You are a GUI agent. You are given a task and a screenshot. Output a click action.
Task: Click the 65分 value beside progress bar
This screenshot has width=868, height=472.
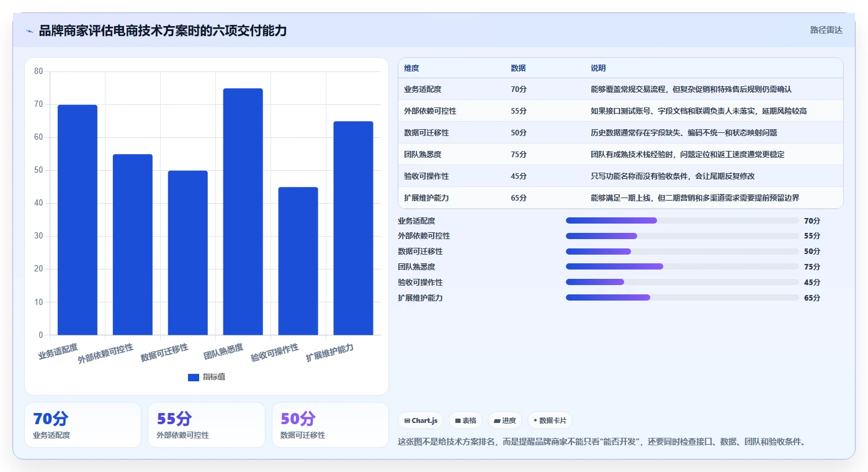(812, 297)
